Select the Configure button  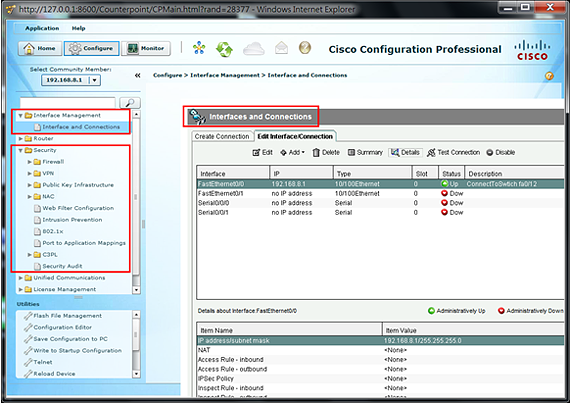click(92, 48)
